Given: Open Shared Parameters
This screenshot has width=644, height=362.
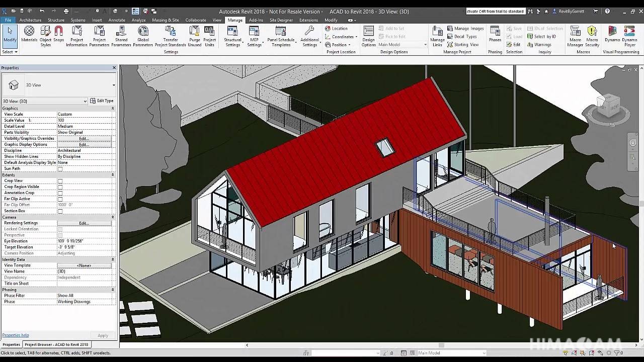Looking at the screenshot, I should [121, 36].
